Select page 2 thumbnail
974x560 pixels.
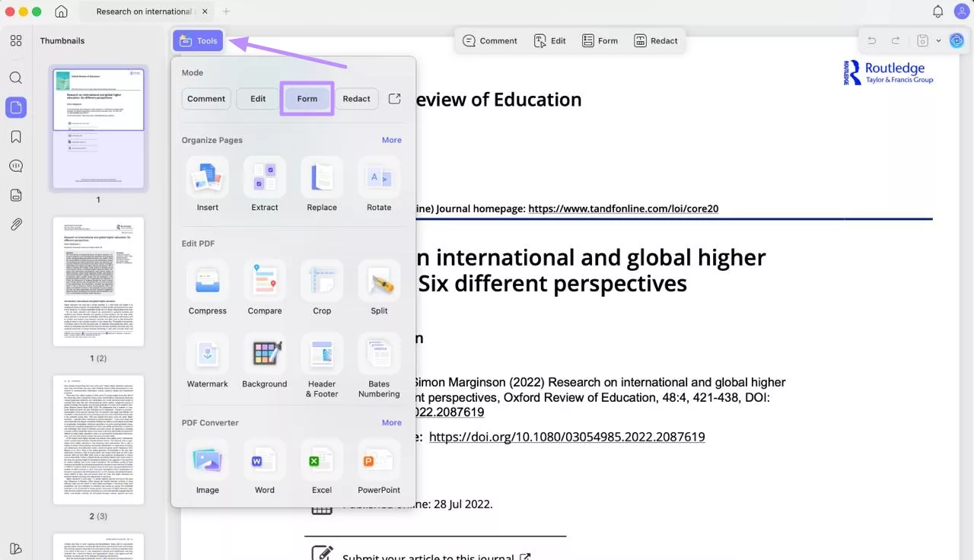pos(98,282)
